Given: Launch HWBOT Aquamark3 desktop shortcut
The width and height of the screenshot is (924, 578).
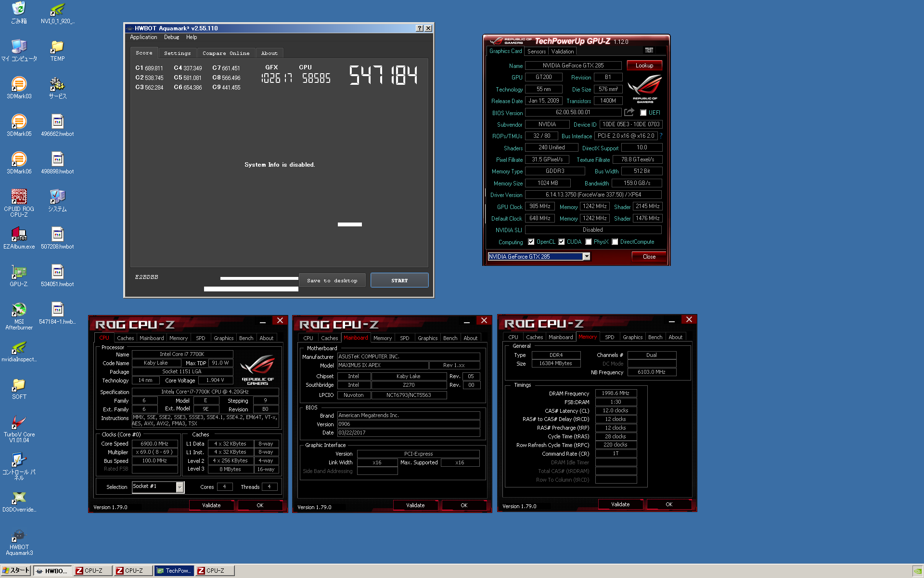Looking at the screenshot, I should (x=19, y=542).
